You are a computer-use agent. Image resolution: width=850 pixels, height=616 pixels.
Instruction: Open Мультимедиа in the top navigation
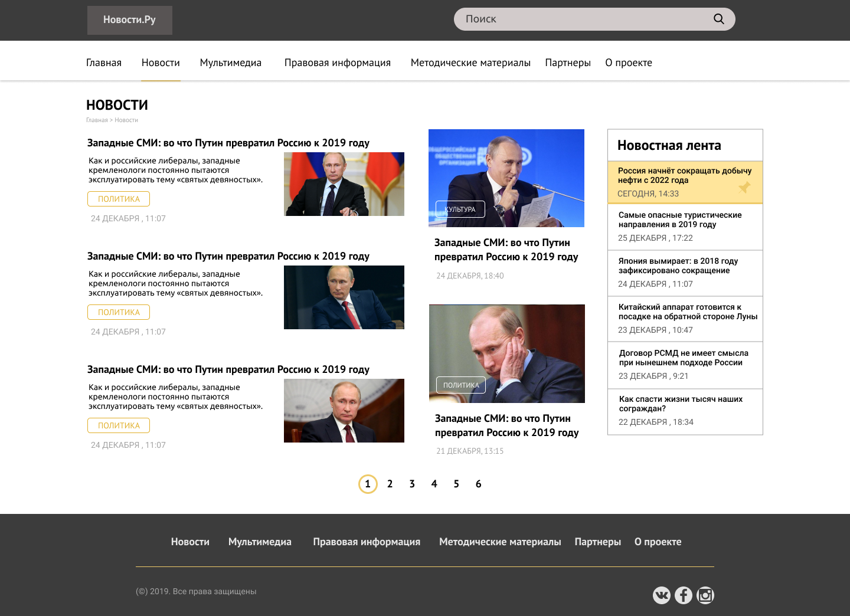point(231,63)
